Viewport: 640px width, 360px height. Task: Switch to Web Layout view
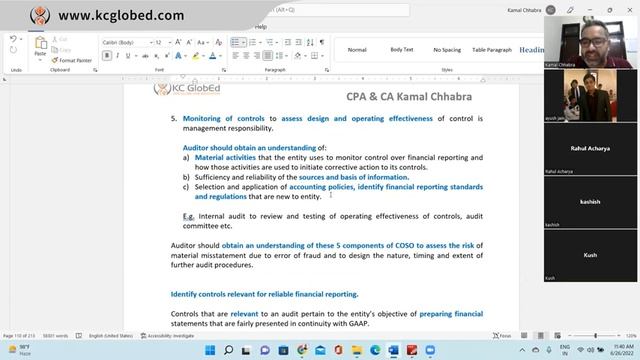click(558, 336)
